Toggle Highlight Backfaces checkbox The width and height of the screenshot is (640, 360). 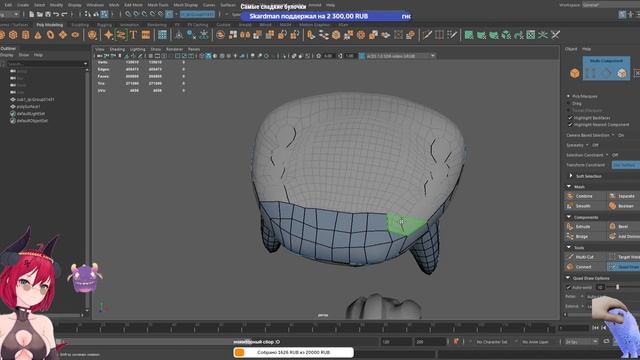coord(570,118)
